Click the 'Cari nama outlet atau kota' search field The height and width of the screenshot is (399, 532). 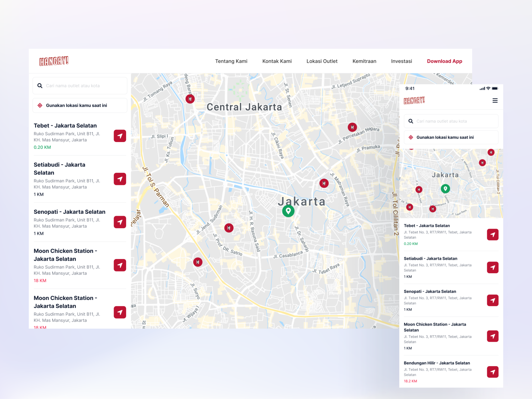coord(80,86)
